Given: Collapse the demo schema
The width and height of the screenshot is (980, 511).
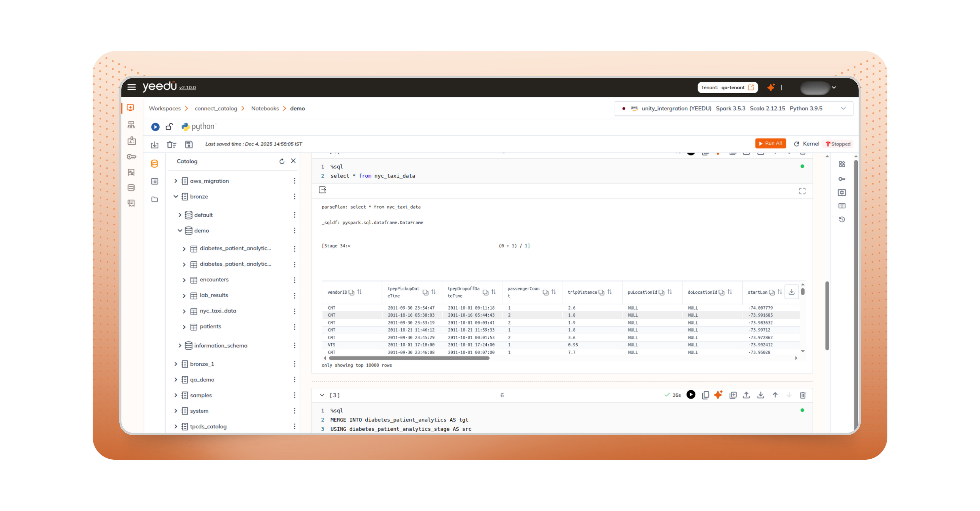Looking at the screenshot, I should pyautogui.click(x=180, y=231).
